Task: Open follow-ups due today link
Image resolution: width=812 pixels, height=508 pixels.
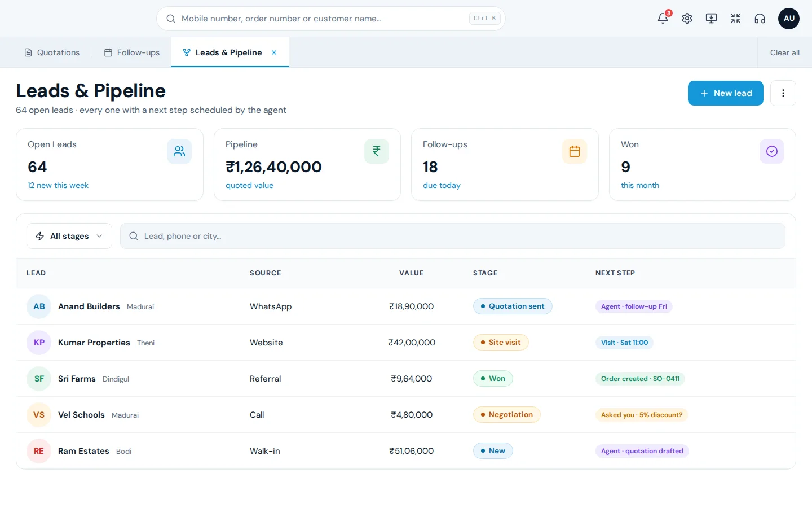Action: [442, 185]
